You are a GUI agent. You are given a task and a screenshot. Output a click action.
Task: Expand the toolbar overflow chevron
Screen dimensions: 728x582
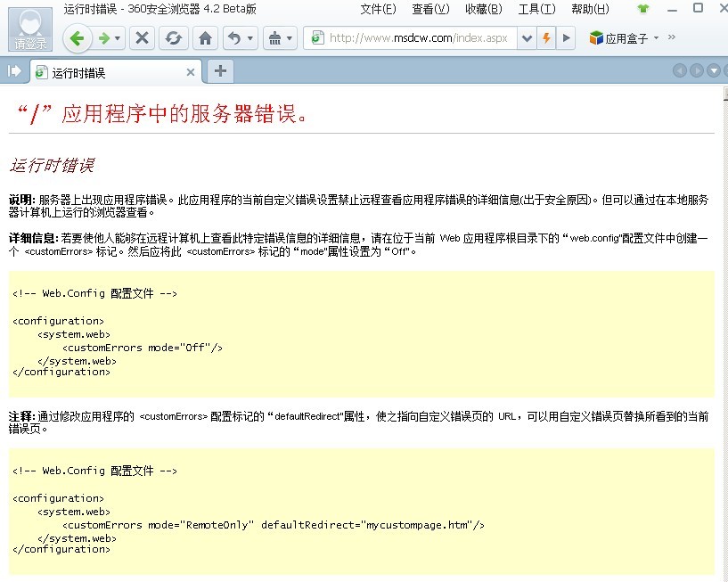tap(671, 38)
